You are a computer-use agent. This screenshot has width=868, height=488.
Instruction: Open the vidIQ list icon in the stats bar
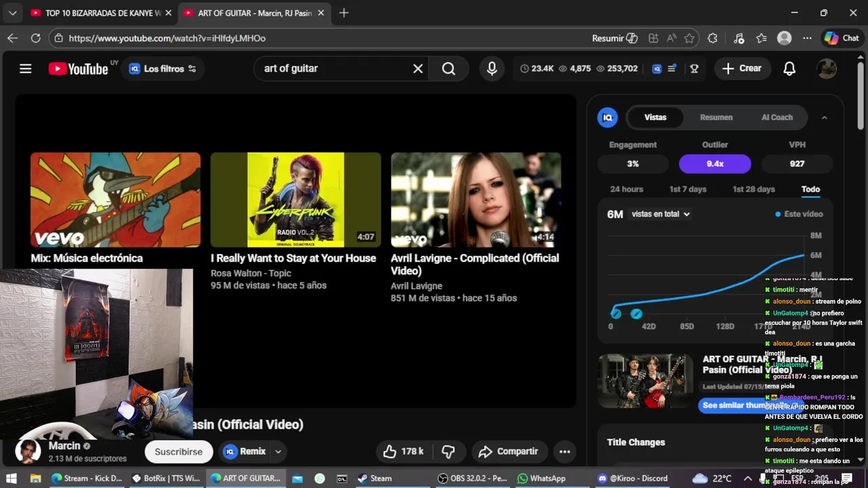pyautogui.click(x=672, y=68)
